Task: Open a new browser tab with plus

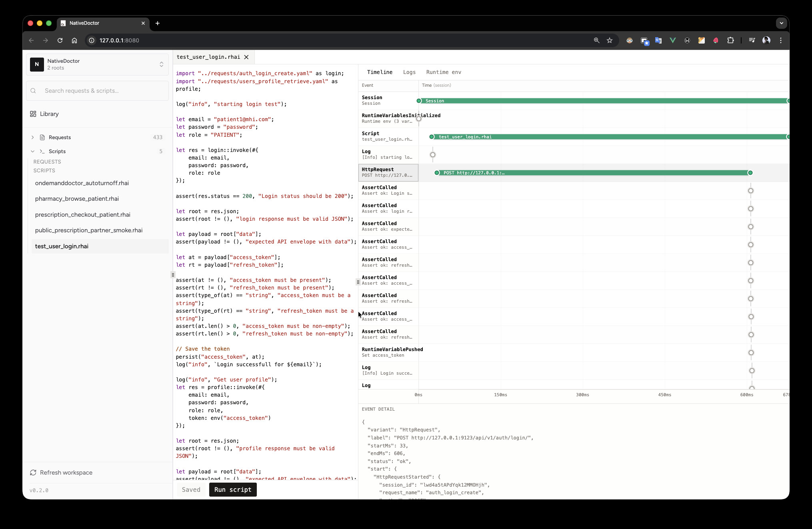Action: 158,23
